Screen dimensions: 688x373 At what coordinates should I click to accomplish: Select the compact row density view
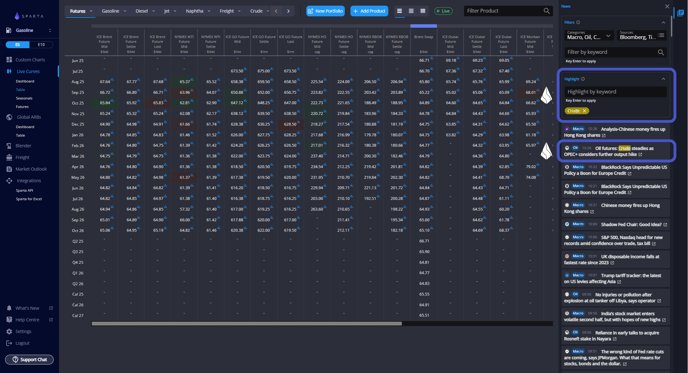click(399, 11)
